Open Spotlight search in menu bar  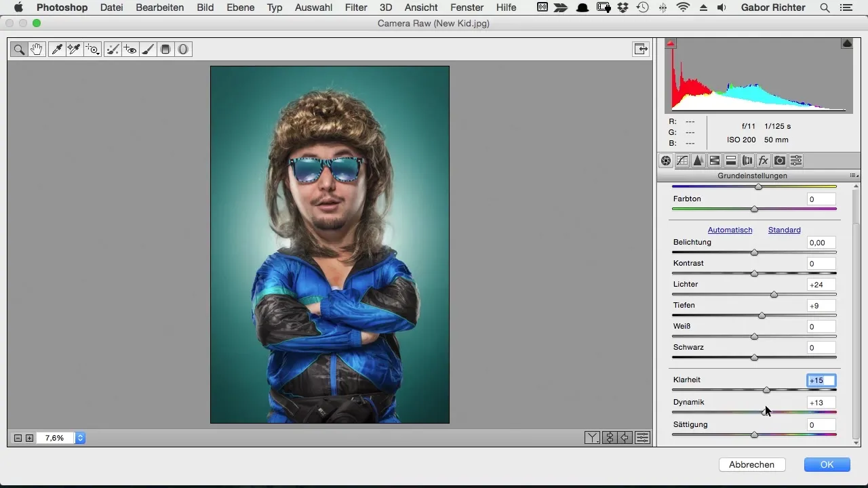[x=825, y=7]
